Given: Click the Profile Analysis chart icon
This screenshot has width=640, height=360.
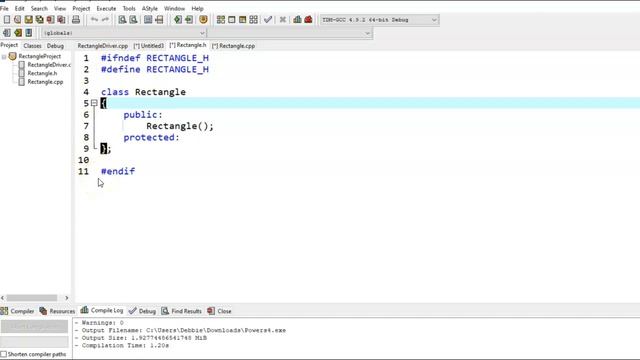Looking at the screenshot, I should coord(297,20).
